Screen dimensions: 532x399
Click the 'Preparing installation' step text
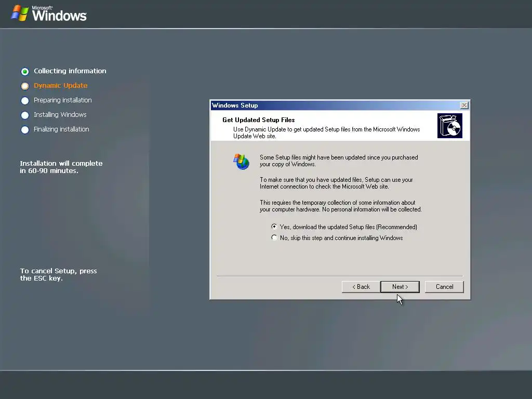[x=63, y=100]
